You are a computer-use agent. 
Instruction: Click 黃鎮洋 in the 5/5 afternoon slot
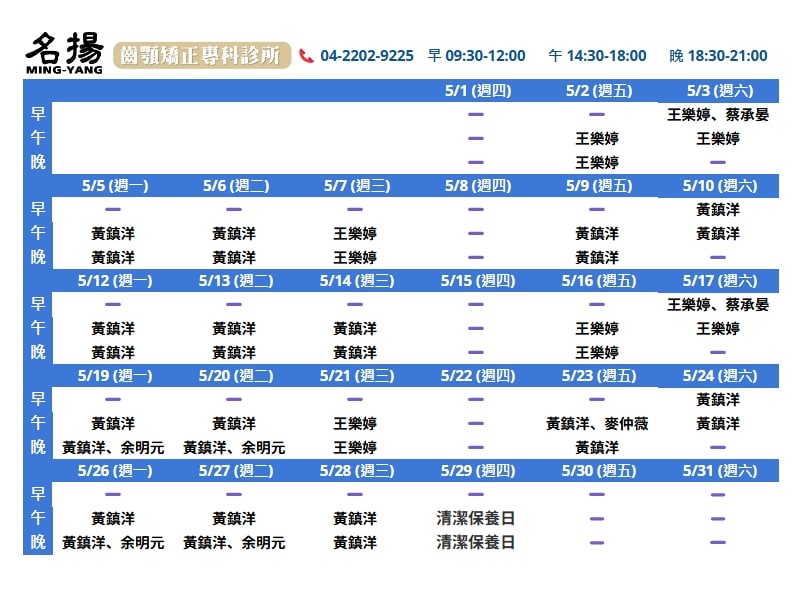click(113, 234)
